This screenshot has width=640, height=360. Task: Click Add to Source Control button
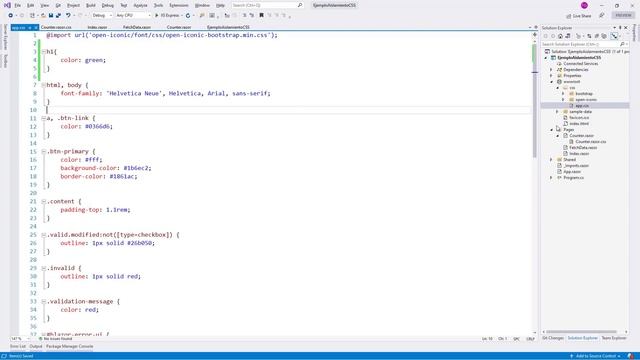pos(596,356)
